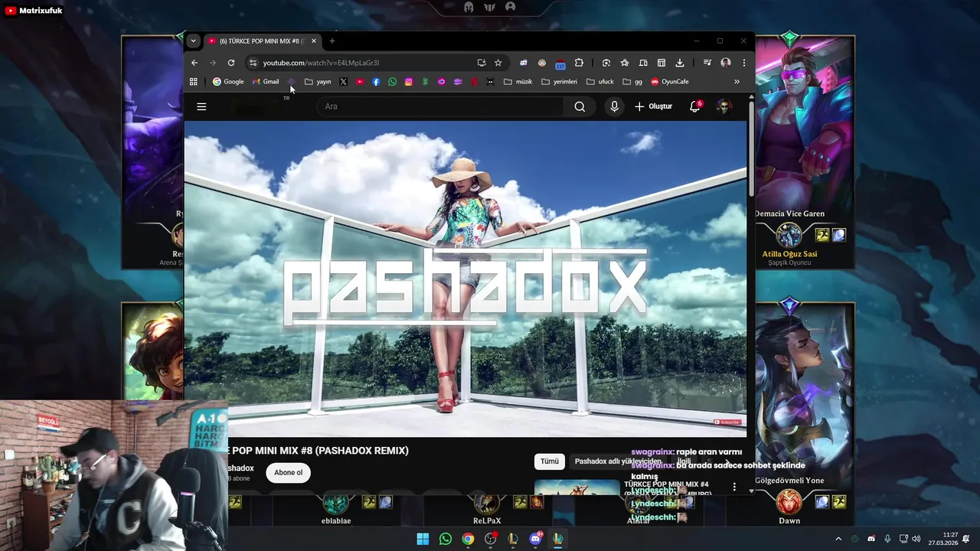
Task: Reload the YouTube page
Action: coord(231,63)
